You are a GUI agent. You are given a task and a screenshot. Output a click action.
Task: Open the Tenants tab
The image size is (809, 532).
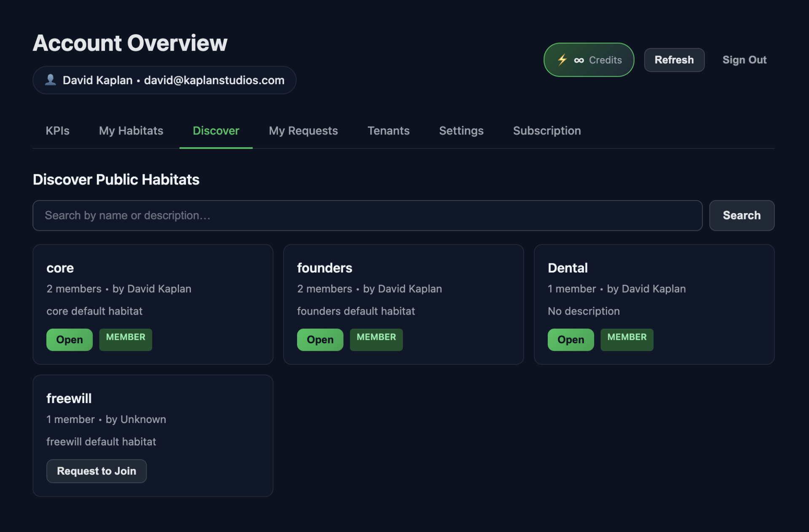388,131
